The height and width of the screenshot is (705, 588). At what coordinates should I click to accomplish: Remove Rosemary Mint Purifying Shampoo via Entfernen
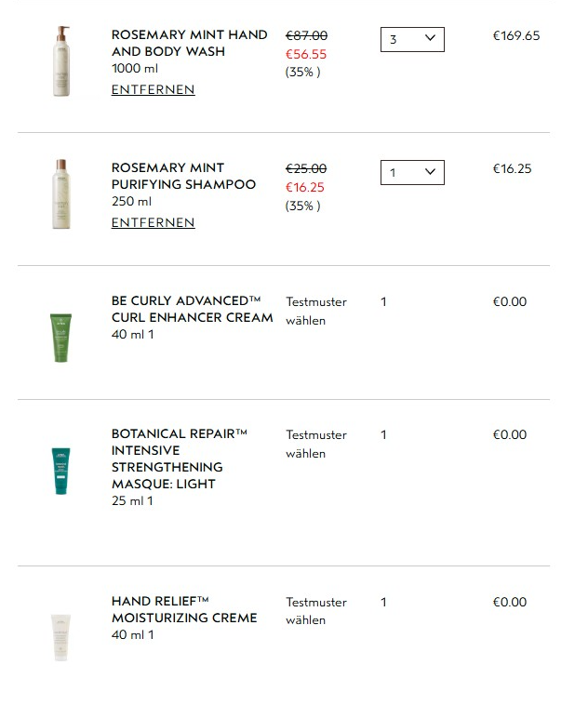(153, 223)
